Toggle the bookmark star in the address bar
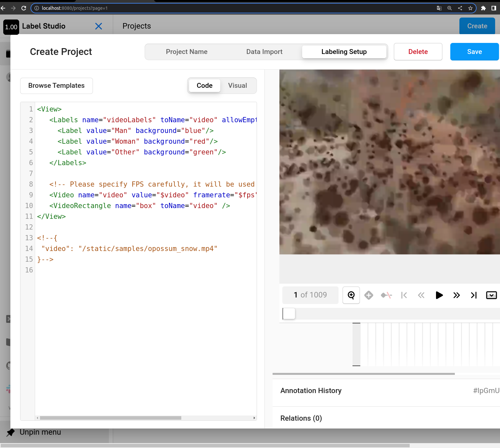Image resolution: width=500 pixels, height=448 pixels. pyautogui.click(x=470, y=8)
